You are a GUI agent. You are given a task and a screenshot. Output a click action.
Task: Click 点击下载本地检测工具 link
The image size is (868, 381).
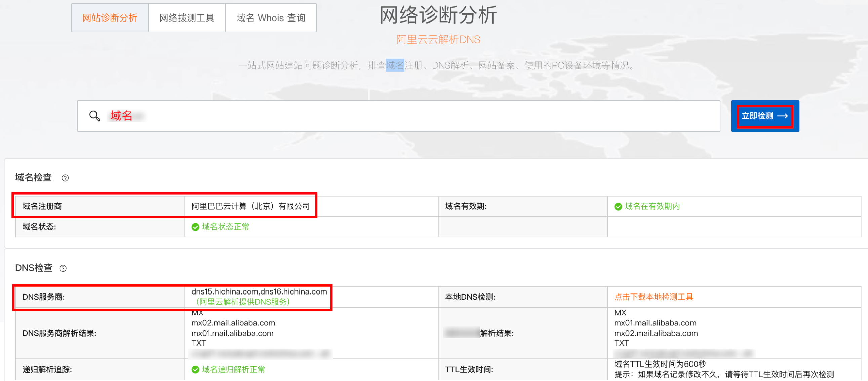pyautogui.click(x=654, y=297)
